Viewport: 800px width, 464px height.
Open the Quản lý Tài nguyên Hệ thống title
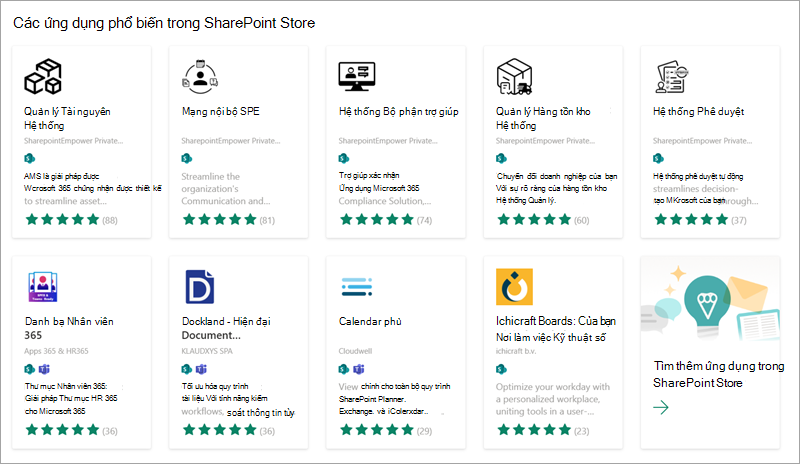[x=67, y=118]
